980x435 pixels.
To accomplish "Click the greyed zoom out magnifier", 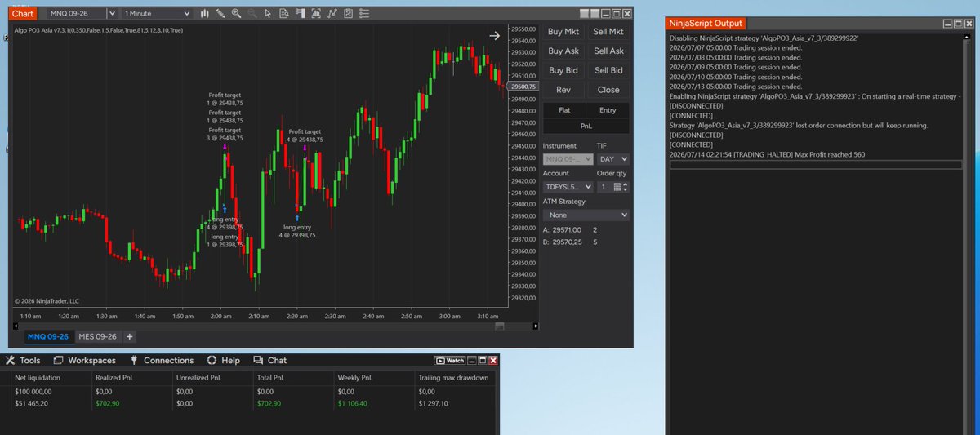I will [x=252, y=14].
